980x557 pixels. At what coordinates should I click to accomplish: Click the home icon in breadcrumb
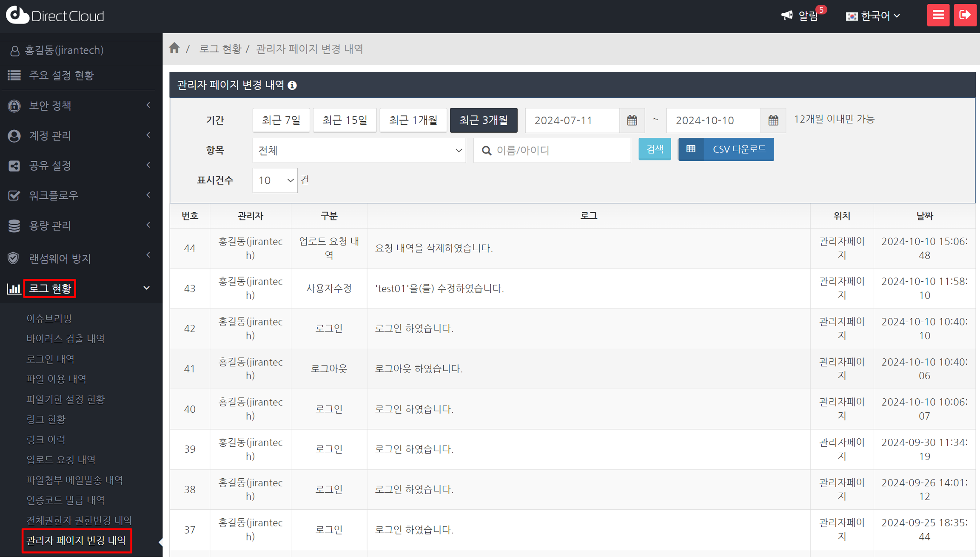pyautogui.click(x=174, y=48)
